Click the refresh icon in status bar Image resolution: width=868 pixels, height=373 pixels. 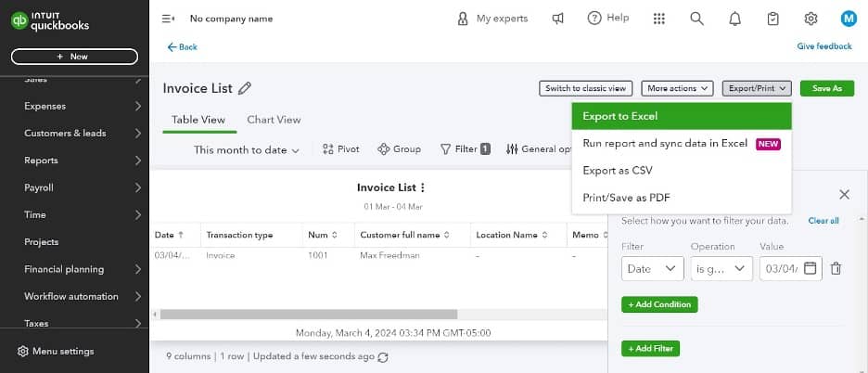[383, 356]
